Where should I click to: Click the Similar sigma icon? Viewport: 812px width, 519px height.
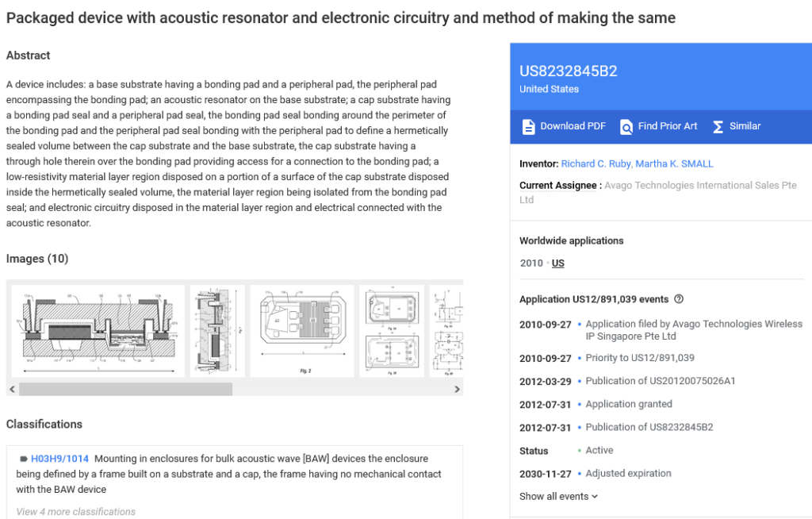click(718, 126)
